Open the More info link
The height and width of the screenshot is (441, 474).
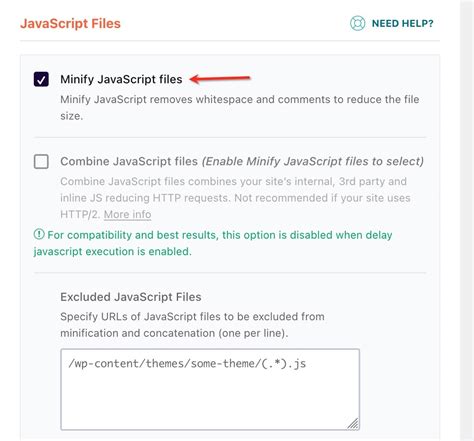tap(127, 214)
